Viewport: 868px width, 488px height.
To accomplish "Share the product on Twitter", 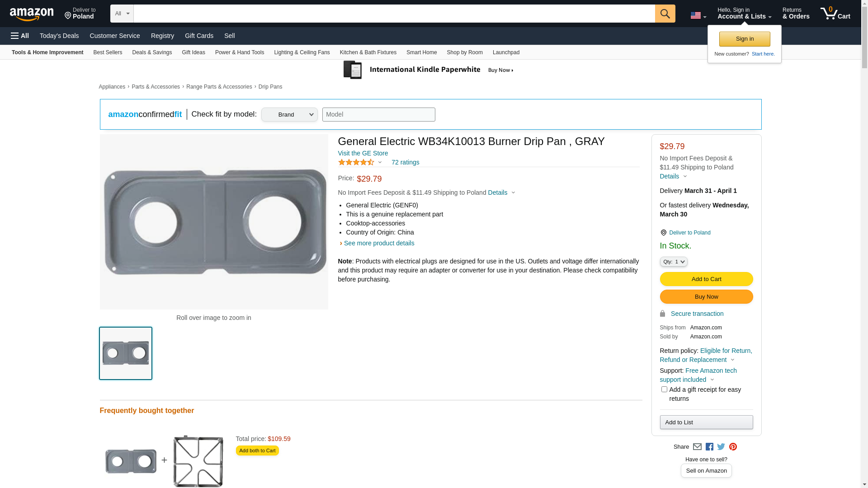I will tap(721, 447).
